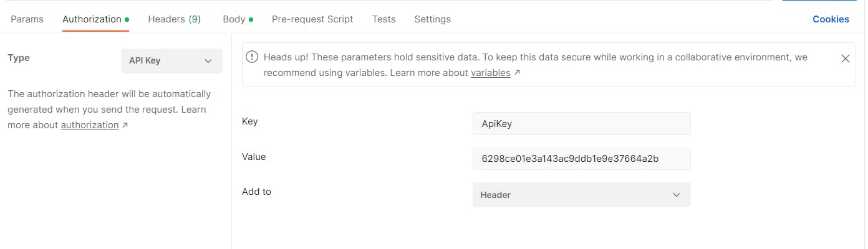Click the Value field with the API key
This screenshot has width=868, height=249.
pyautogui.click(x=581, y=159)
